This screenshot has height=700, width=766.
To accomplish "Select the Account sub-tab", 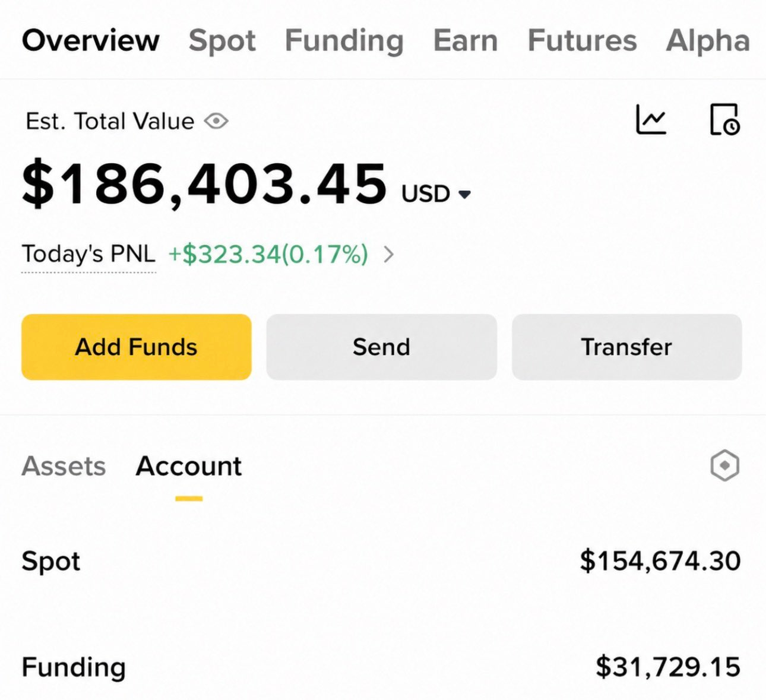I will coord(189,466).
